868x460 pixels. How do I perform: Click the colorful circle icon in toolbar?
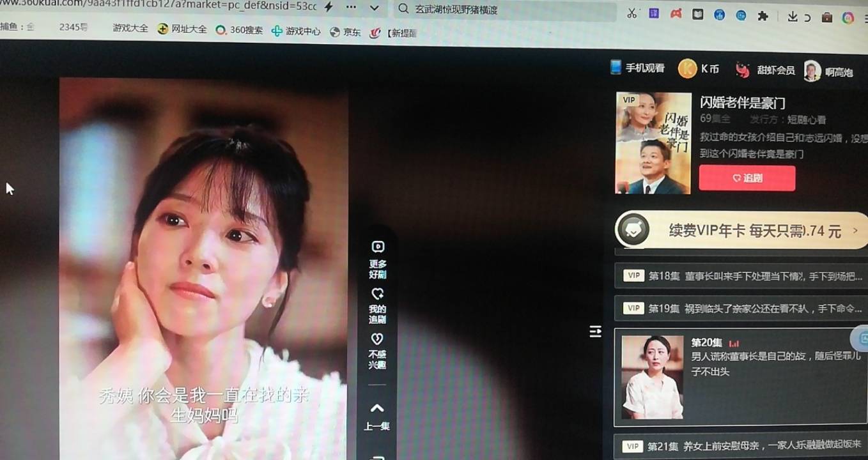coord(848,18)
